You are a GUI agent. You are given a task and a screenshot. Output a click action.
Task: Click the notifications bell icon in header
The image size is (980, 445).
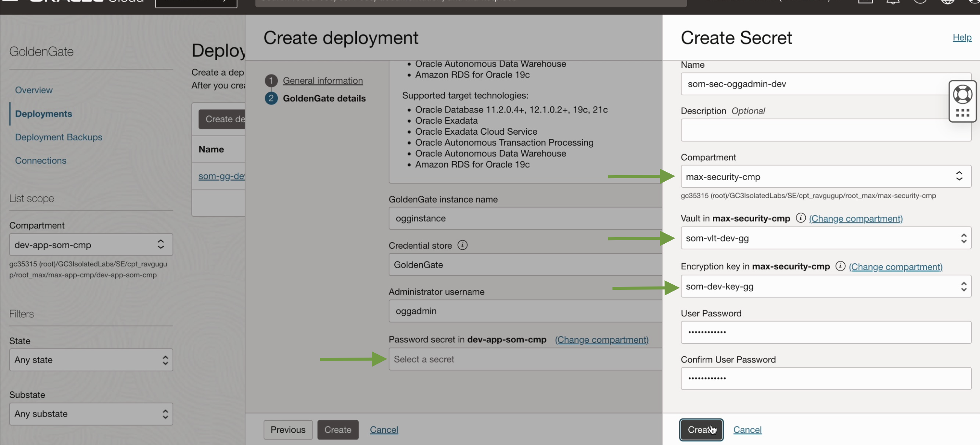click(x=893, y=2)
